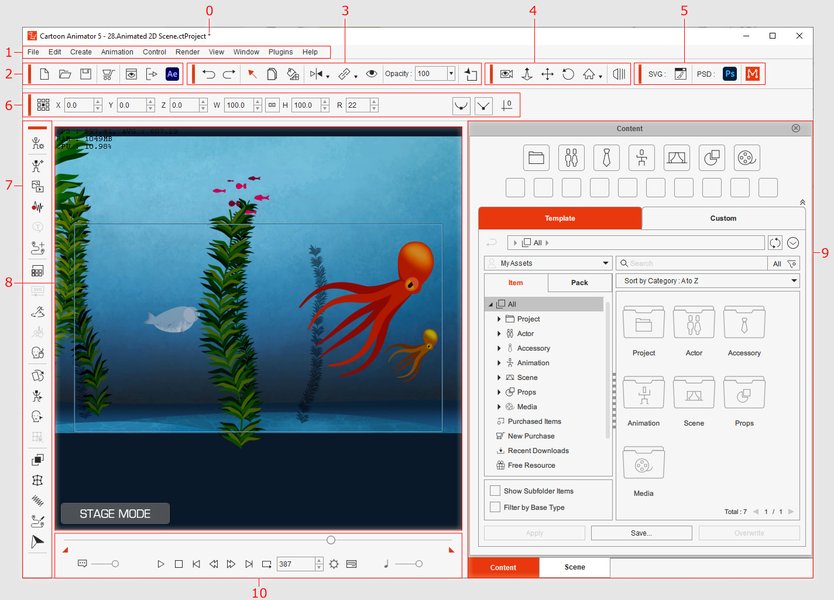Click the Save... button

point(641,533)
